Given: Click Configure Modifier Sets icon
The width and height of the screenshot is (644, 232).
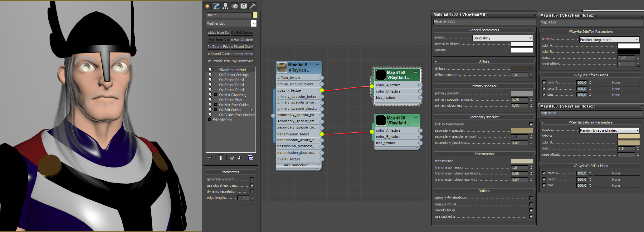Looking at the screenshot, I should click(250, 158).
